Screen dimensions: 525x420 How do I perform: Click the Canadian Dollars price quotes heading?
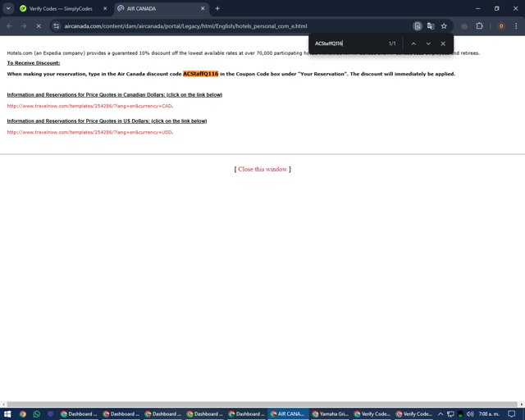(x=115, y=95)
